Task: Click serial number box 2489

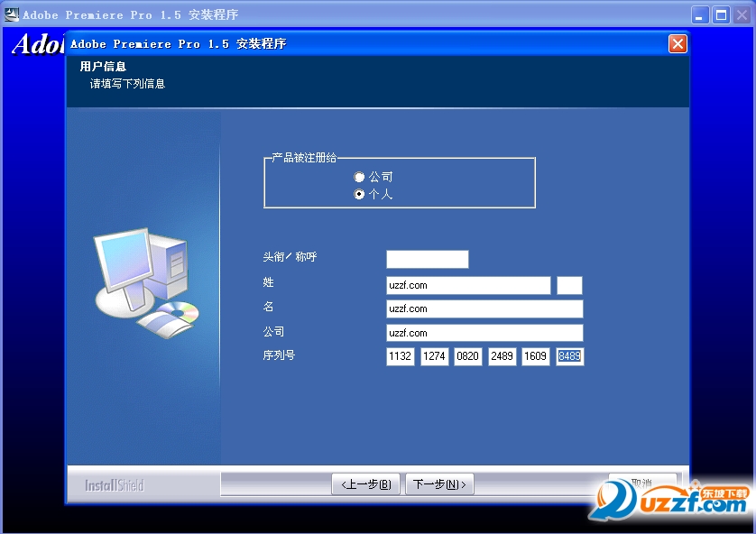Action: [x=502, y=356]
